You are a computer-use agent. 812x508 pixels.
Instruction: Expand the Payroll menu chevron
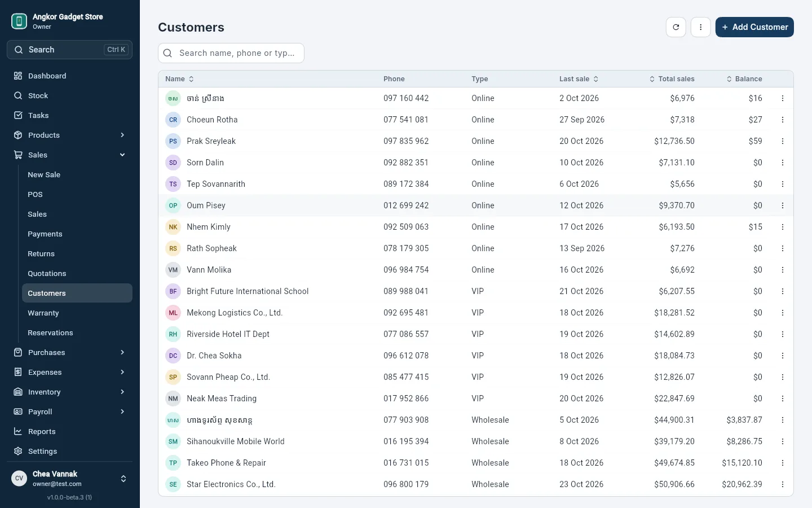point(122,411)
